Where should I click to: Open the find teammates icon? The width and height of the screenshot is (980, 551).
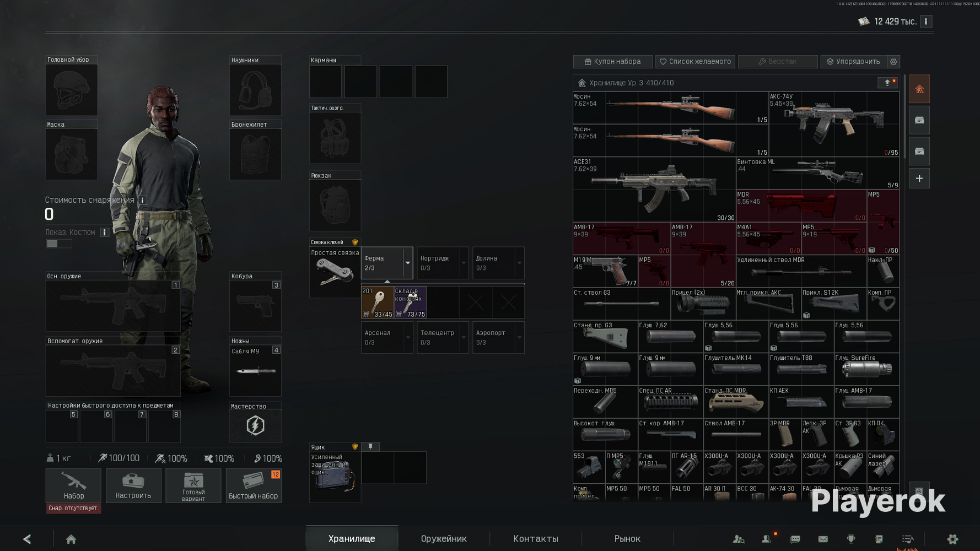[739, 539]
